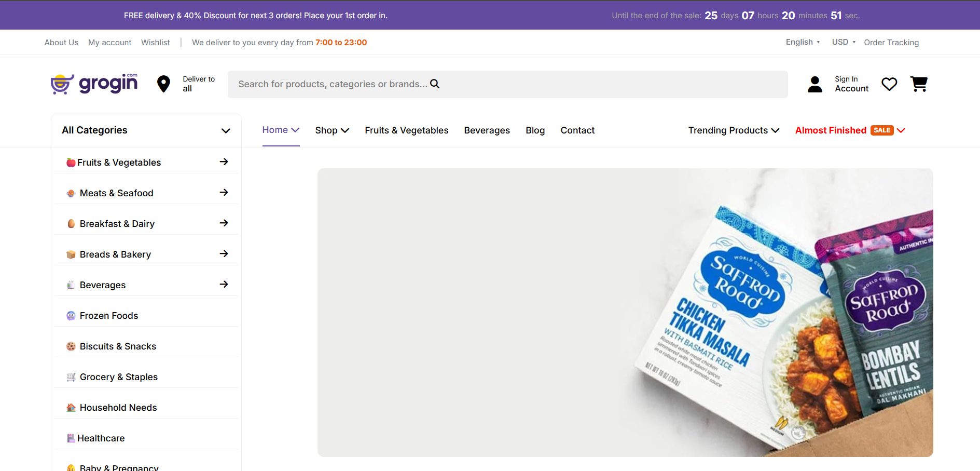
Task: Visit the About Us link
Action: click(61, 43)
